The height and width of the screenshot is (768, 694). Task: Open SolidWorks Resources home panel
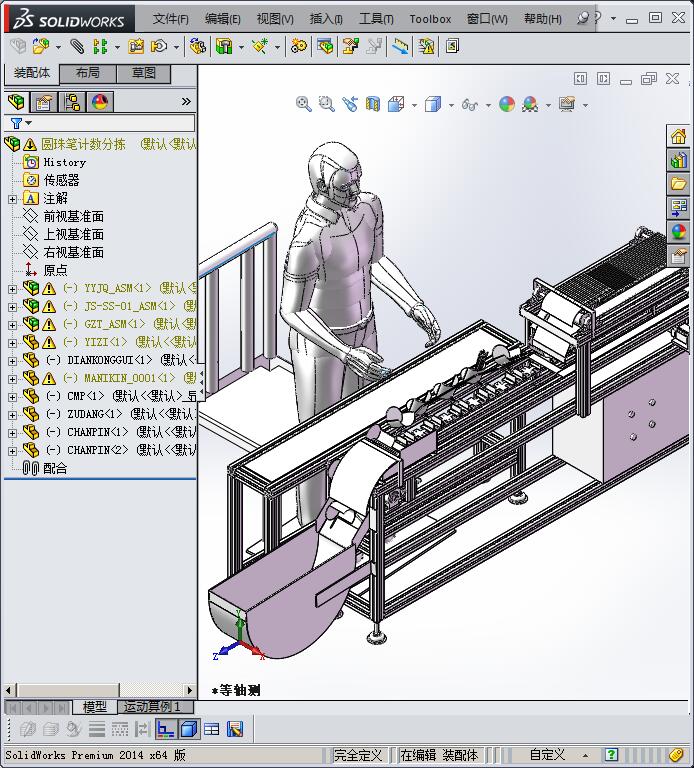point(678,136)
